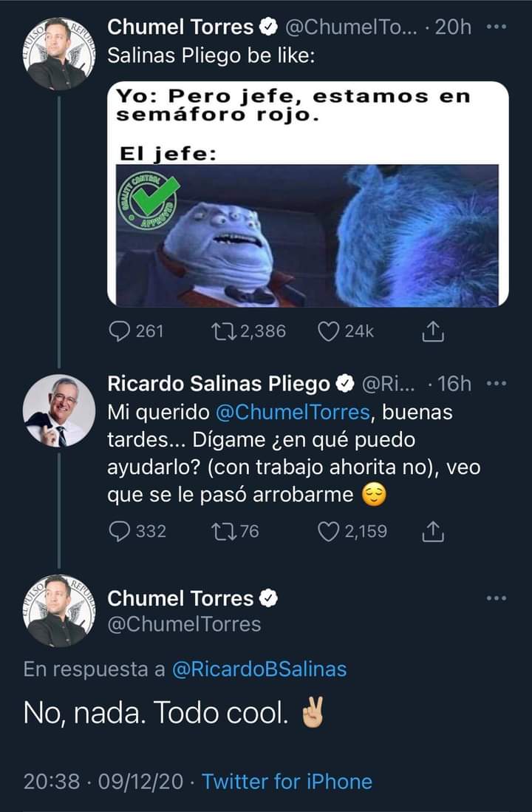Like Ricardo Salinas Pliego's tweet

tap(327, 531)
